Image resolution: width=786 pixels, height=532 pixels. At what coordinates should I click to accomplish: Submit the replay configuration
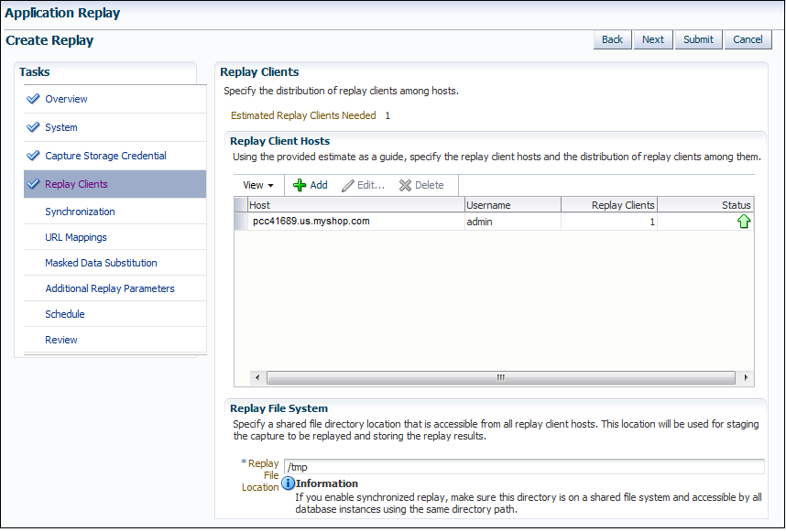click(x=698, y=39)
